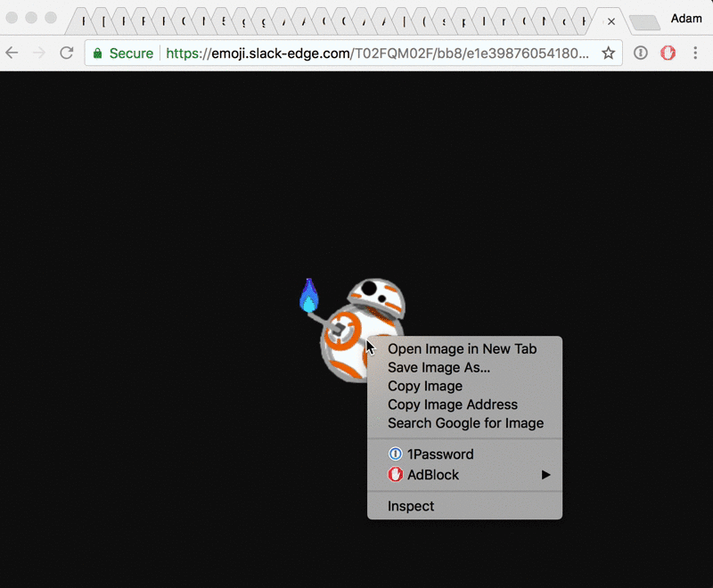Close the active tab

(611, 21)
